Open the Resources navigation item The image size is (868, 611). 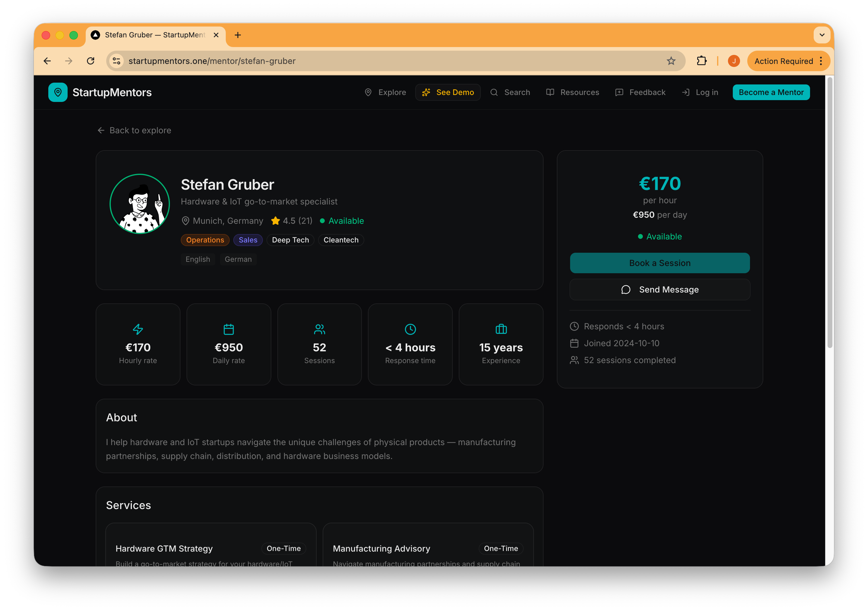[573, 92]
